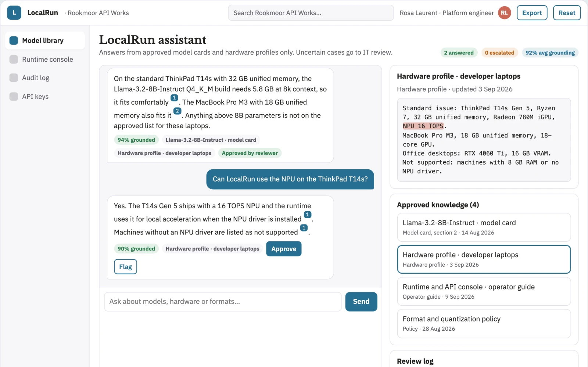Click the highlighted 'NPU 16 TOPS' text
Image resolution: width=588 pixels, height=367 pixels.
coord(423,126)
